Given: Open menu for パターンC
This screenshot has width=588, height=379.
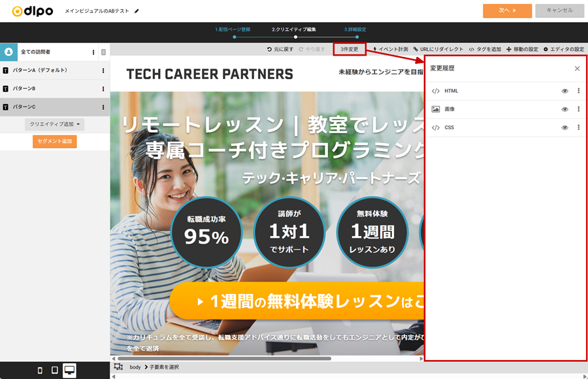Looking at the screenshot, I should [103, 107].
